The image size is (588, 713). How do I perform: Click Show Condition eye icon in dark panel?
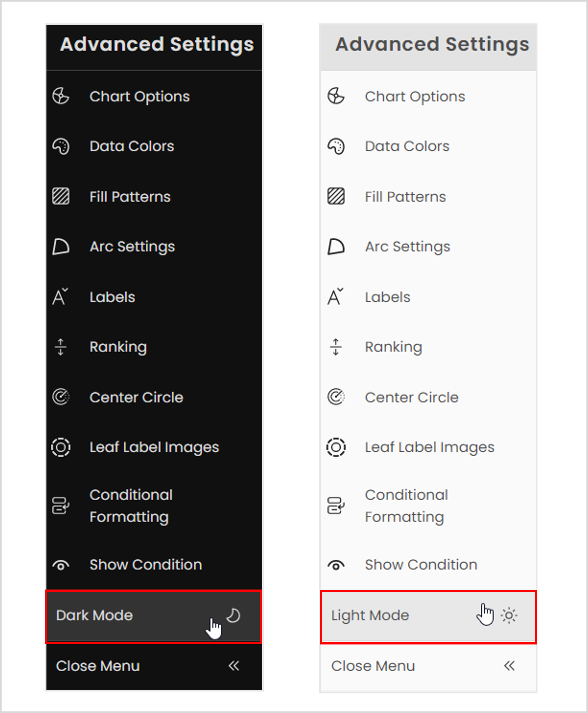tap(61, 565)
